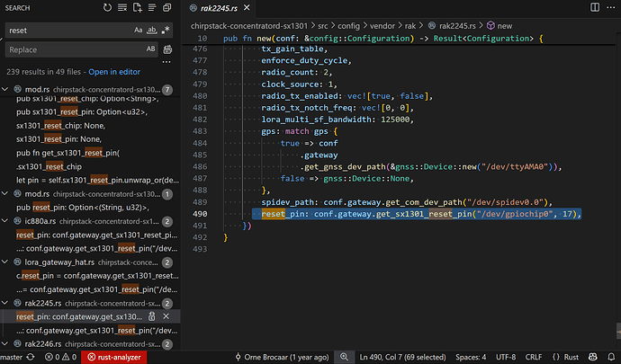Show git blame Orne Brocaar annotation
Image resolution: width=621 pixels, height=364 pixels.
click(x=282, y=357)
